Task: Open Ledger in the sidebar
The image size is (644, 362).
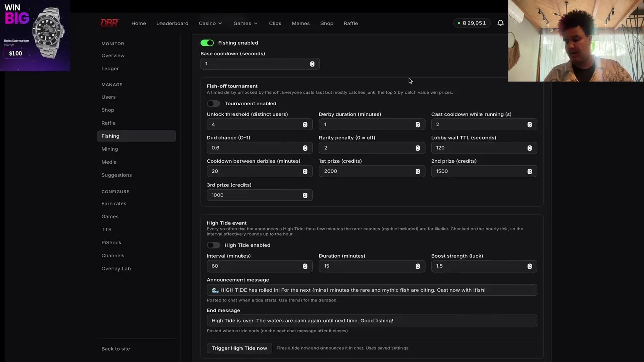Action: 110,68
